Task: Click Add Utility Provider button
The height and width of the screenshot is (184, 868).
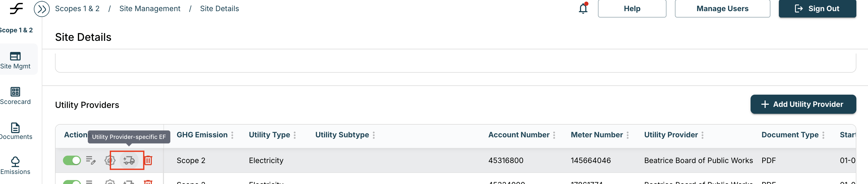Action: 803,104
